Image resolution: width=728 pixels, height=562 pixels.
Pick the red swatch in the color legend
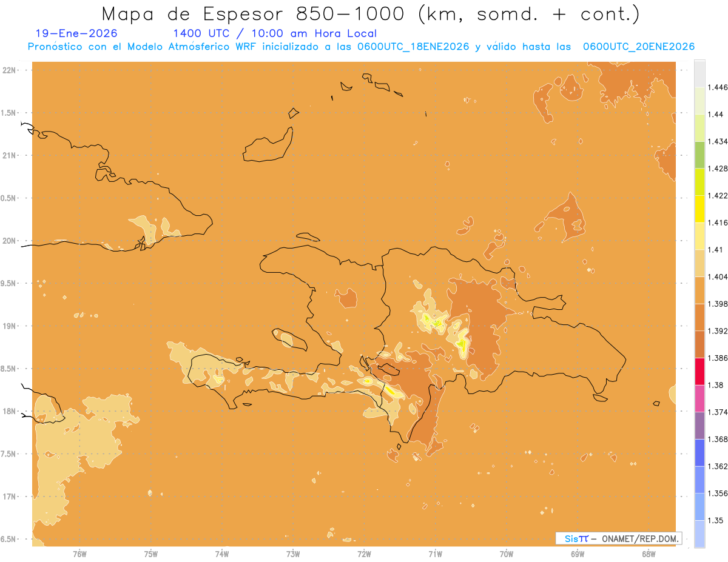coord(699,371)
